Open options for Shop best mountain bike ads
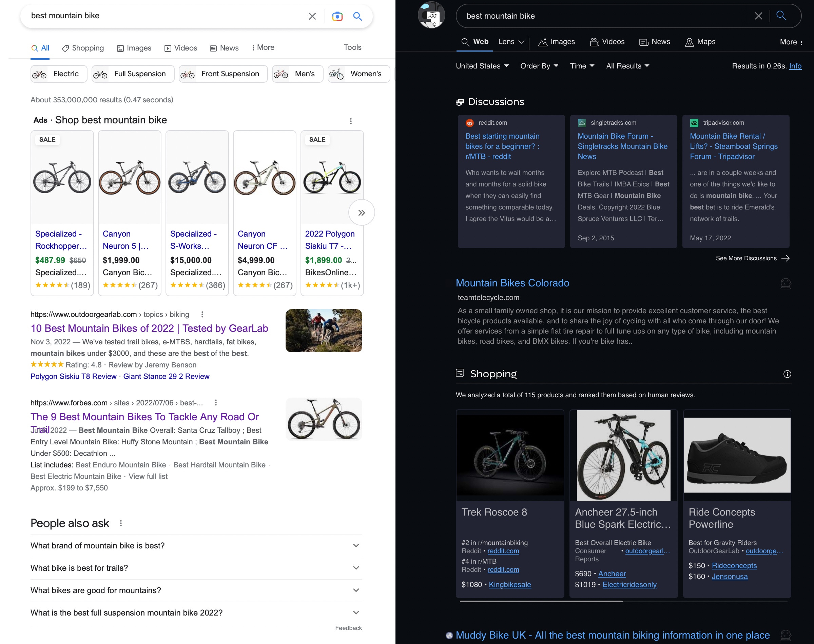Viewport: 814px width, 644px height. click(x=351, y=121)
